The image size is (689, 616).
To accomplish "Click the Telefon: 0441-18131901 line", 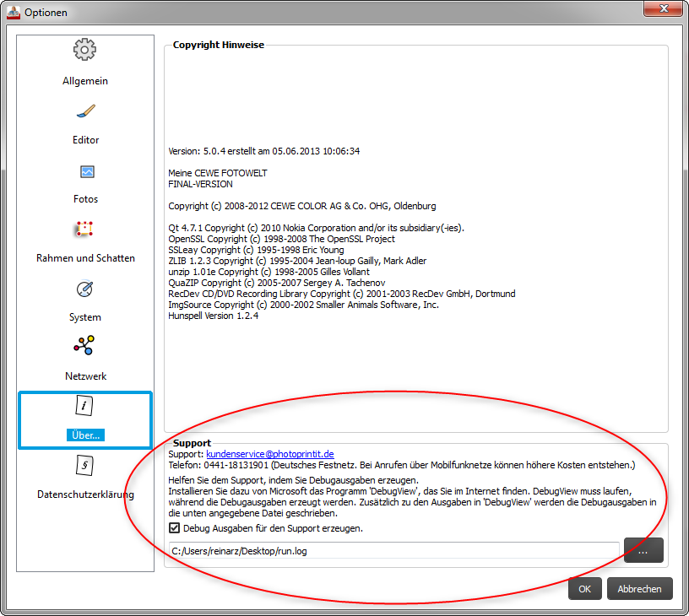I will click(x=402, y=465).
